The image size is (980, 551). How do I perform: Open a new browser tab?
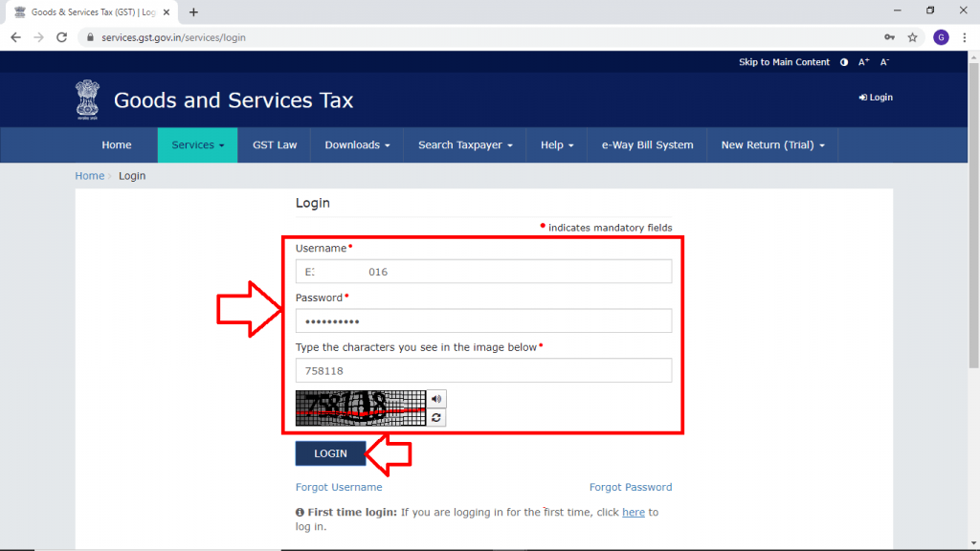(193, 11)
